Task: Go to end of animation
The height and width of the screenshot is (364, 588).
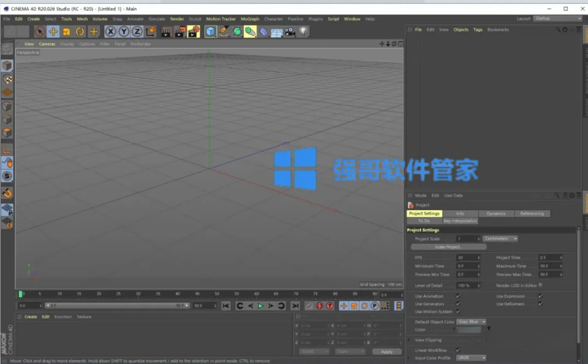Action: (295, 306)
